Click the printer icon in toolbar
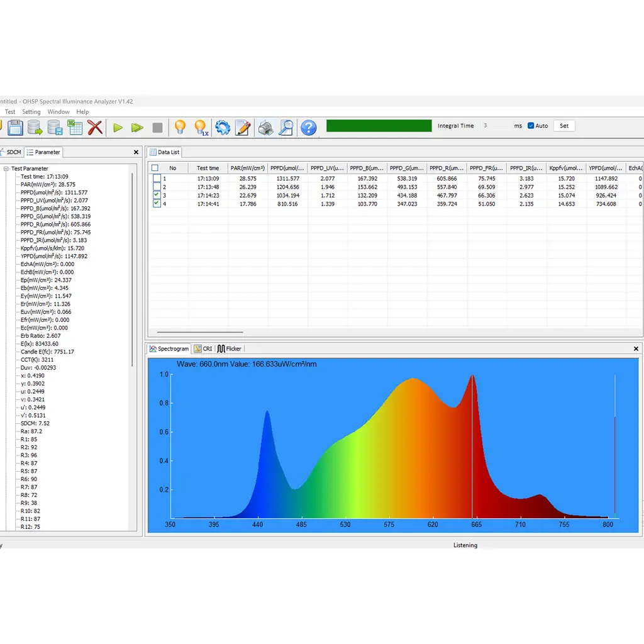The height and width of the screenshot is (644, 644). pyautogui.click(x=266, y=128)
